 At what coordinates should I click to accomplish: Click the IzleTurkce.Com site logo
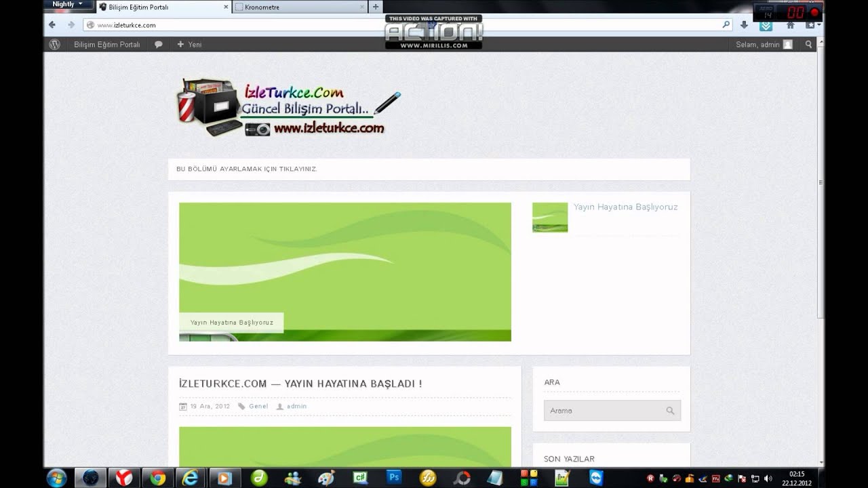288,107
